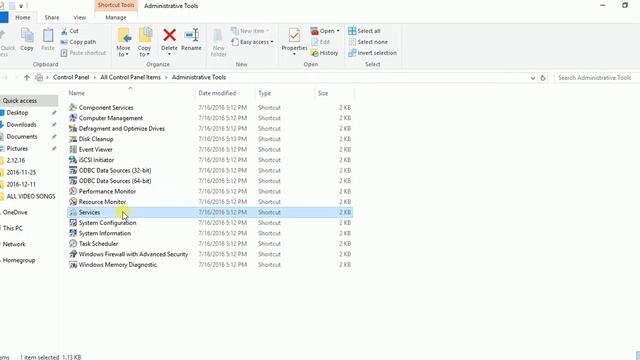This screenshot has height=360, width=640.
Task: Click the Select none icon
Action: tap(352, 42)
